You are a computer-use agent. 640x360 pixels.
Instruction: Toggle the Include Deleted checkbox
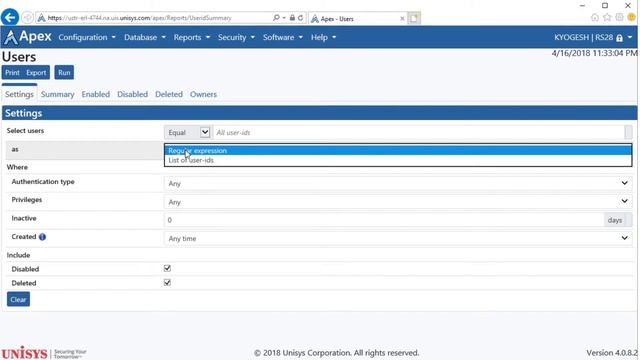click(x=167, y=282)
